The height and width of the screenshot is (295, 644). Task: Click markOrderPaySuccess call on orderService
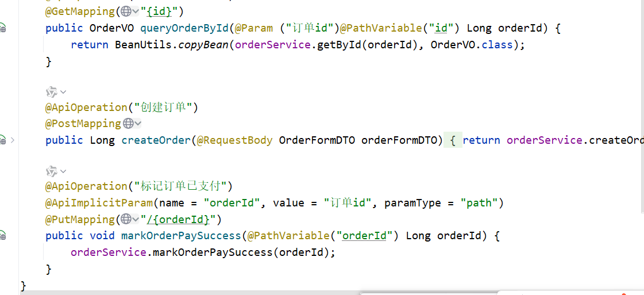[x=213, y=252]
